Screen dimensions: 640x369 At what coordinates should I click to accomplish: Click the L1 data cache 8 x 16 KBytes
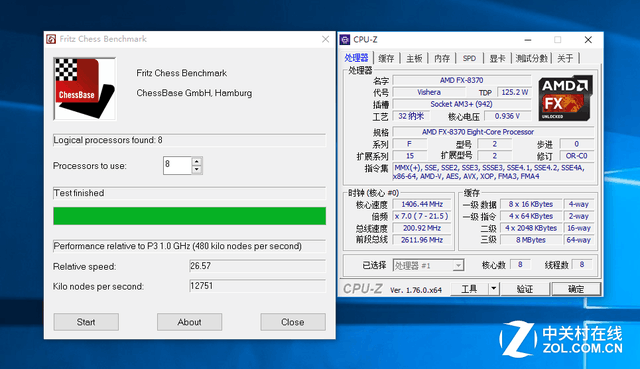click(531, 204)
